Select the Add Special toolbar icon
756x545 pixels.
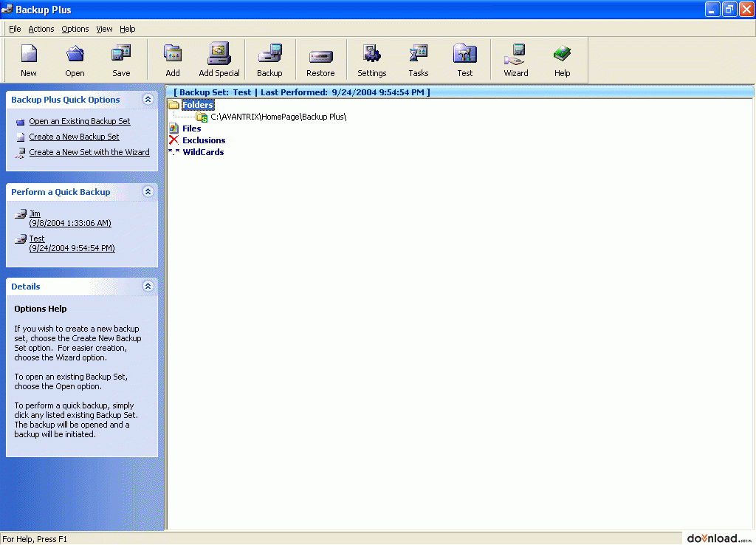(219, 53)
